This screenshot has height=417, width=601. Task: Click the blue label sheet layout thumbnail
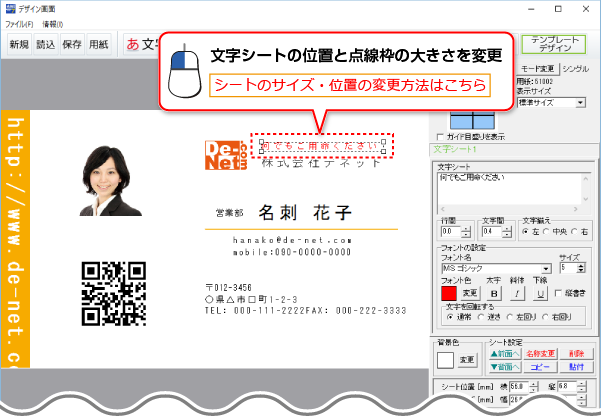coord(472,120)
